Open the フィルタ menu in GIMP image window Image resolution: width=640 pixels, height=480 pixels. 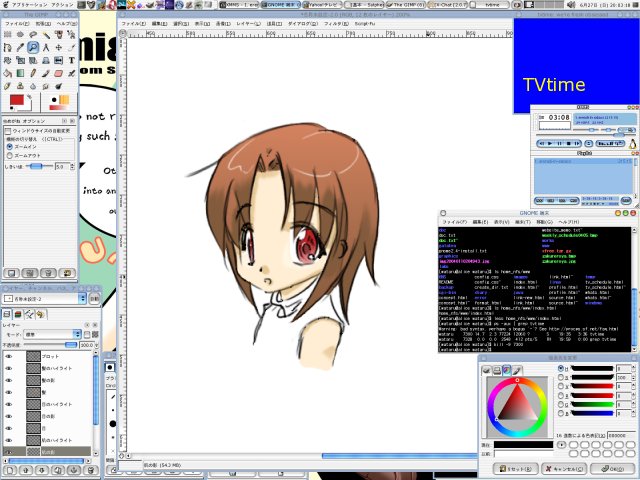(336, 24)
